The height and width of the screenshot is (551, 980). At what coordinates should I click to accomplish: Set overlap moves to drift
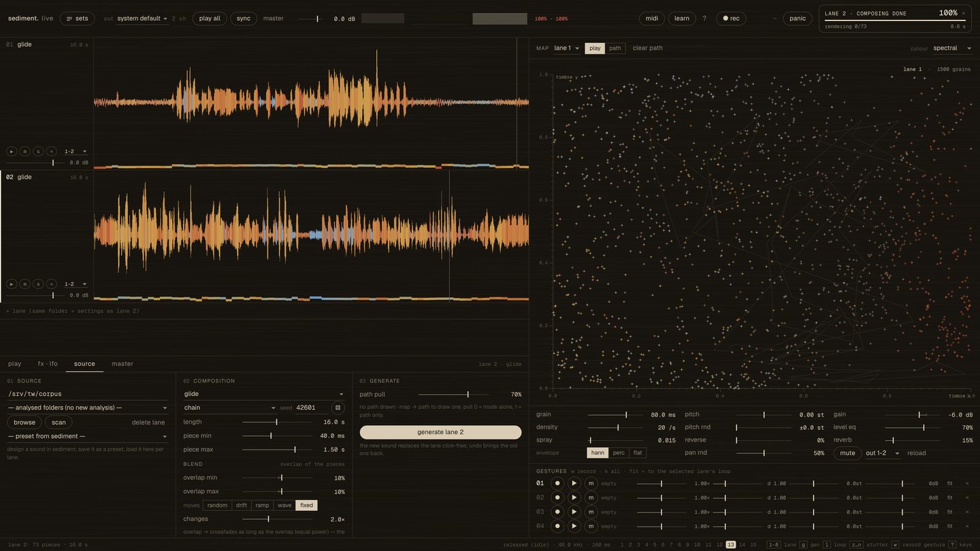(242, 505)
